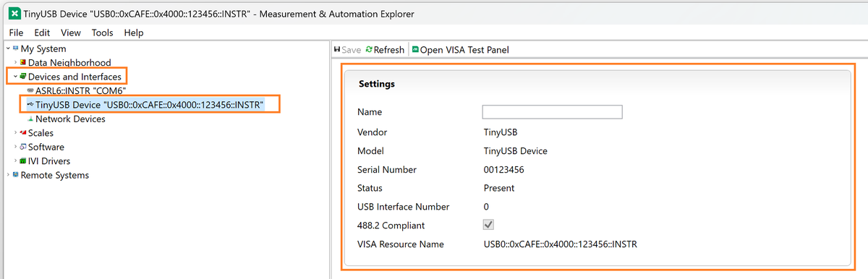Click the Software icon
The image size is (868, 279).
click(x=23, y=147)
